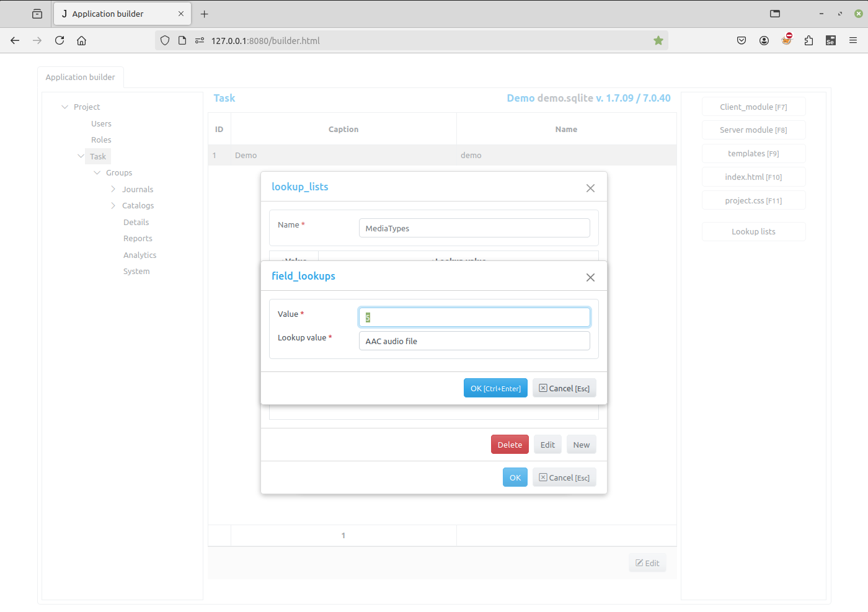The height and width of the screenshot is (612, 868).
Task: Confirm with OK [Ctrl+Enter] button
Action: pyautogui.click(x=495, y=388)
